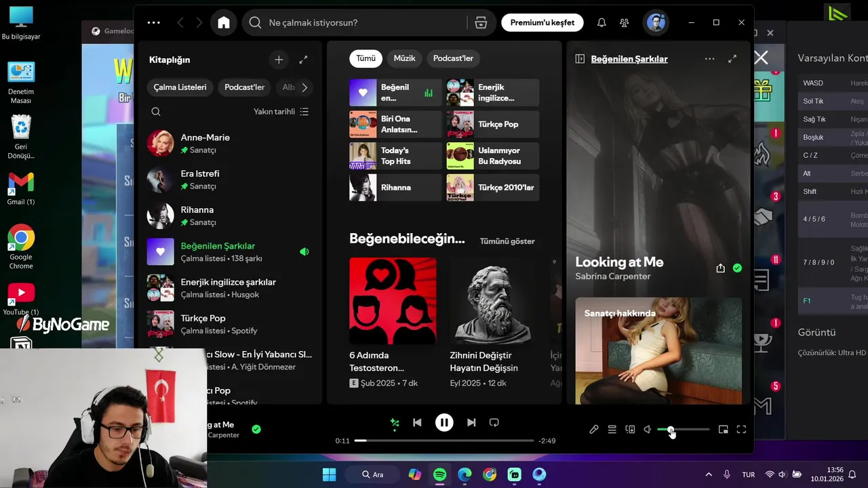Open Türkçe Pop playlist in library
Viewport: 868px width, 488px height.
tap(229, 324)
